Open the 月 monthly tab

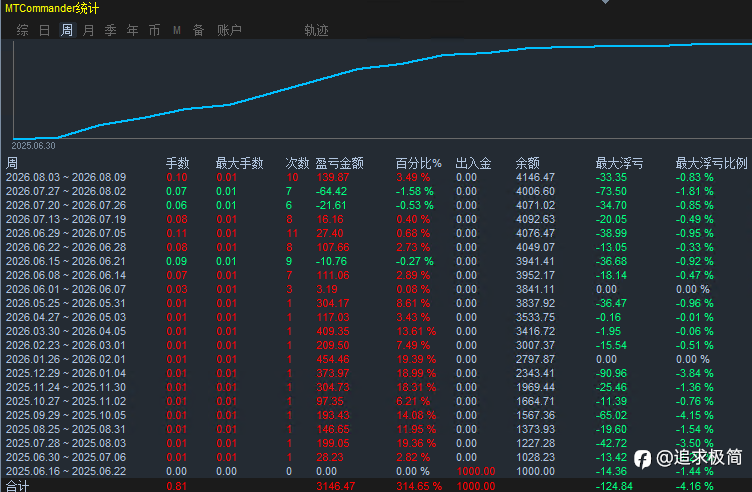pos(89,30)
